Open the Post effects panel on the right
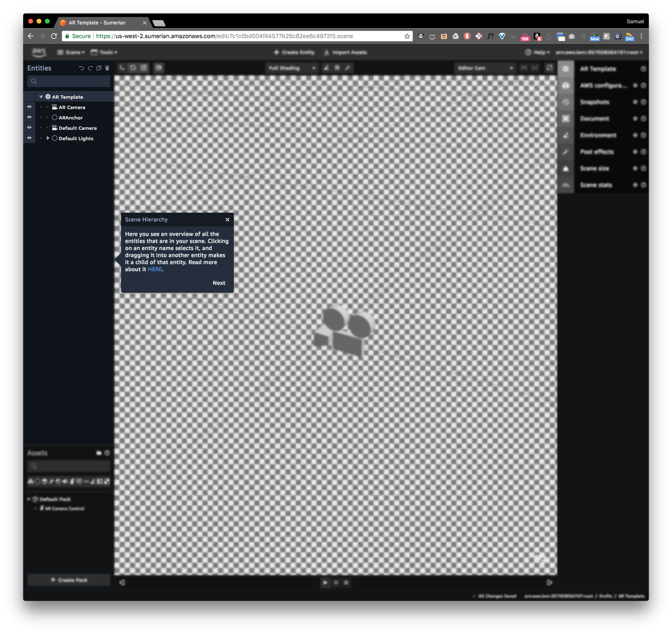Screen dimensions: 672x634 click(x=597, y=152)
